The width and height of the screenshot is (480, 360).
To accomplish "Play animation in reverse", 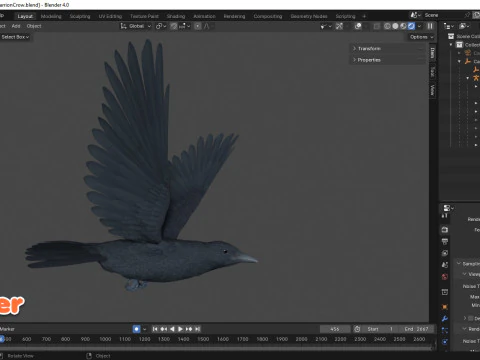I will [172, 329].
